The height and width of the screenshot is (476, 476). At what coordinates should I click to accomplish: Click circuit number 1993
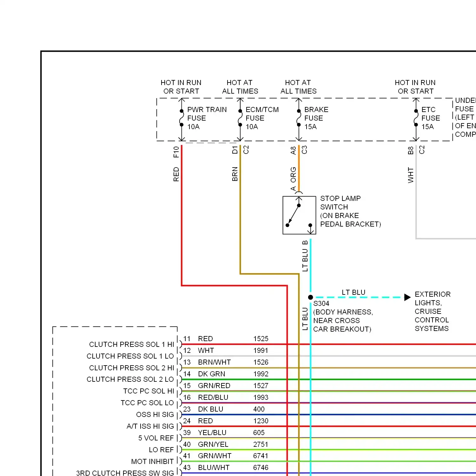tap(261, 397)
